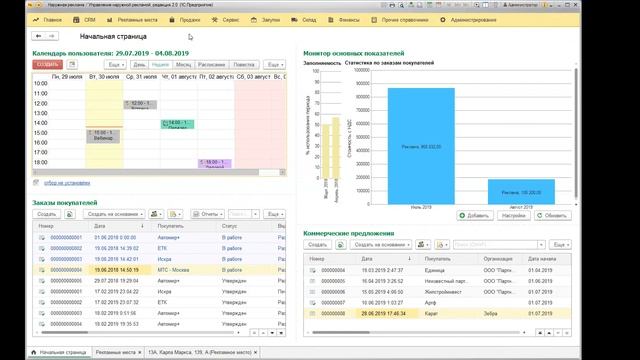Open the Отчеты dropdown in the orders toolbar
This screenshot has height=360, width=640.
point(207,214)
